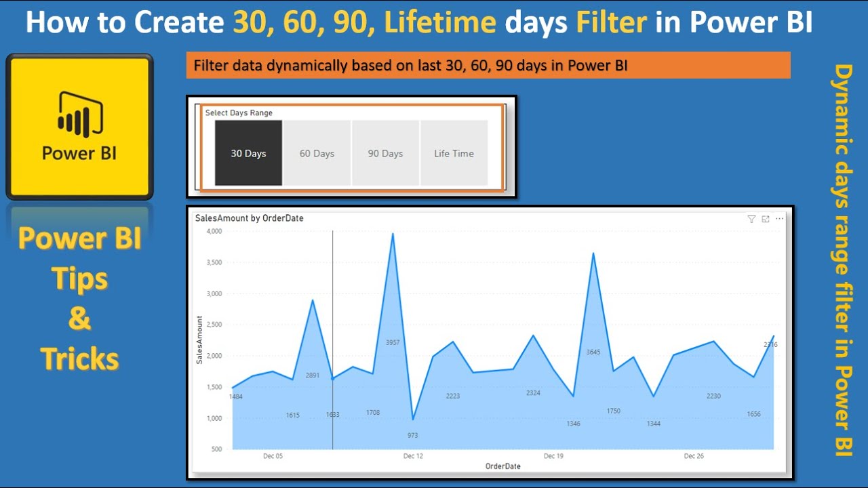868x488 pixels.
Task: Click the vertical 'Dynamic days range filter' text
Action: [x=842, y=260]
